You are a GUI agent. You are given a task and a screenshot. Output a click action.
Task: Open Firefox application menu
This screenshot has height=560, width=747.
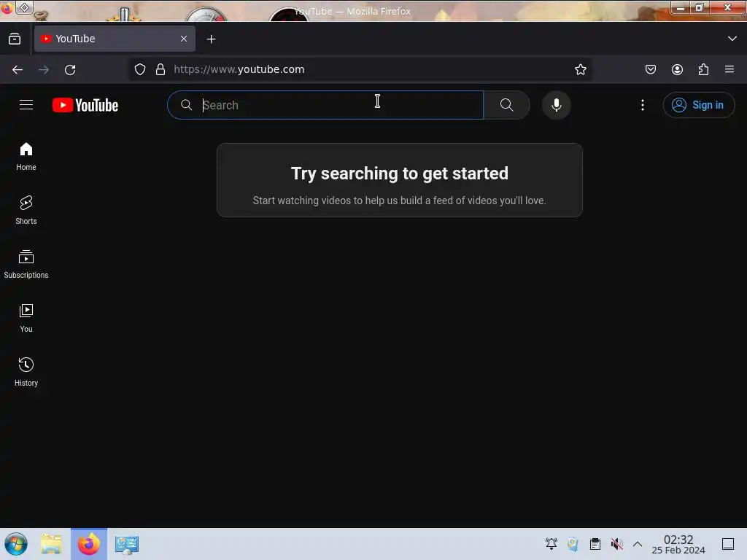(729, 69)
